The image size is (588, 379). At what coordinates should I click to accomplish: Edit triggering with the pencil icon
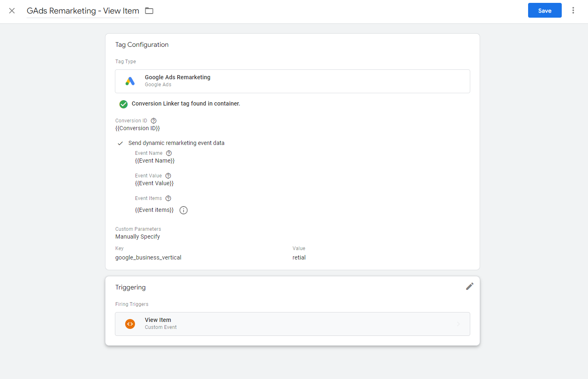click(x=470, y=286)
